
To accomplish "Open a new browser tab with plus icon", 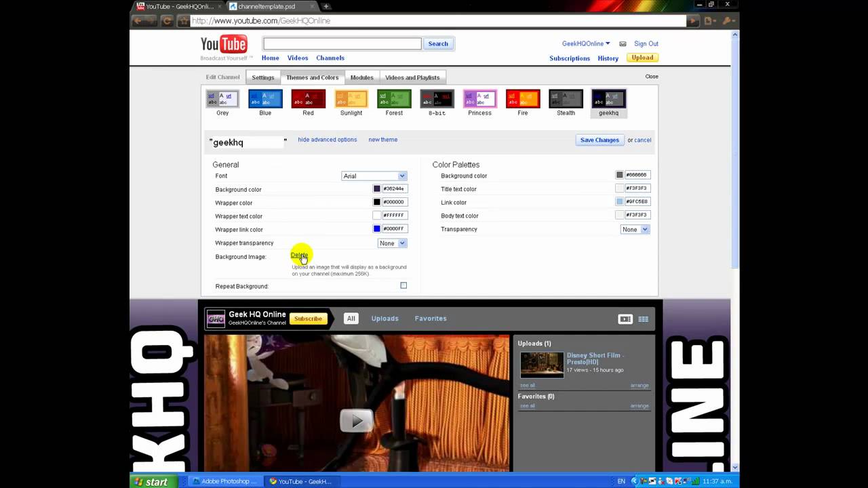I will point(326,6).
